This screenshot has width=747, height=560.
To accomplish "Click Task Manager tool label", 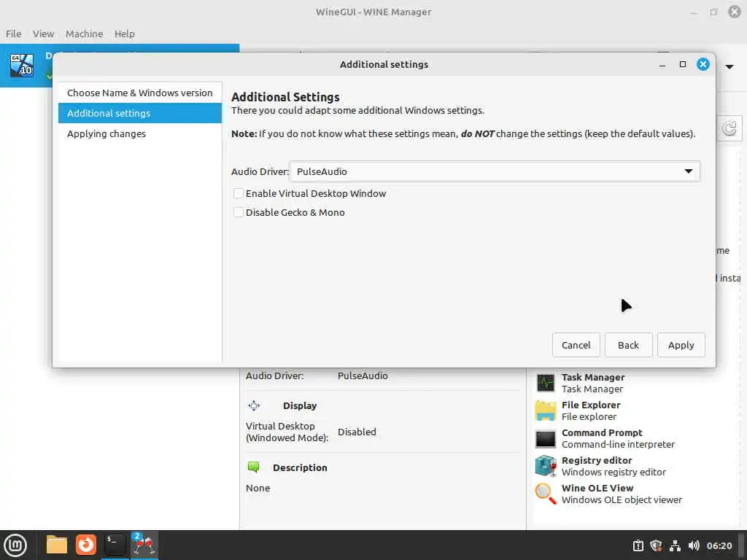I will click(x=592, y=377).
